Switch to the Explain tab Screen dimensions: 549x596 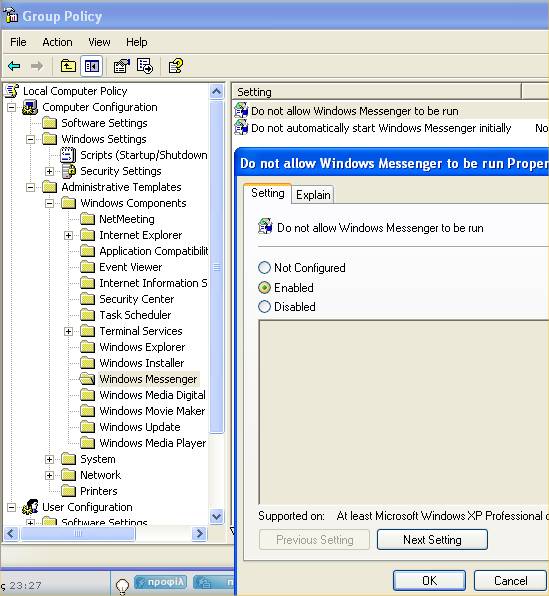(313, 195)
